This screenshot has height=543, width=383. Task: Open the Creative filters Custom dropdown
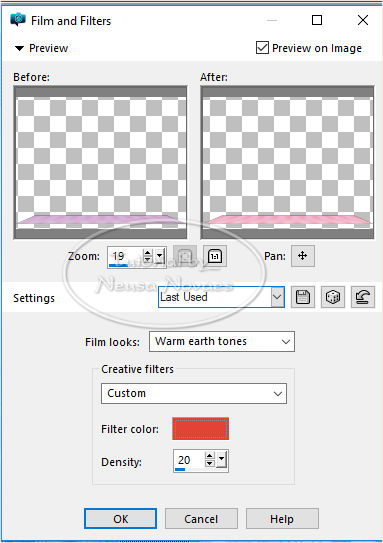click(194, 393)
